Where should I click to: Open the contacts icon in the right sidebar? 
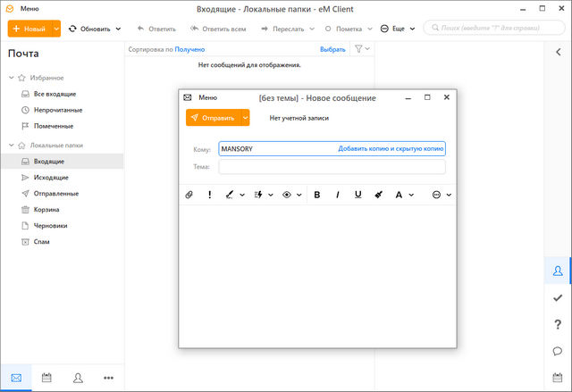[x=558, y=271]
